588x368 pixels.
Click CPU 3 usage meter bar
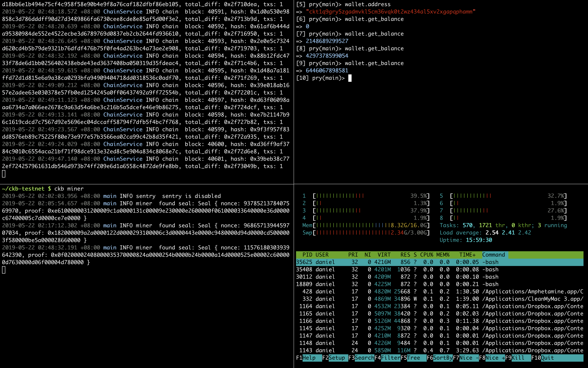(371, 211)
